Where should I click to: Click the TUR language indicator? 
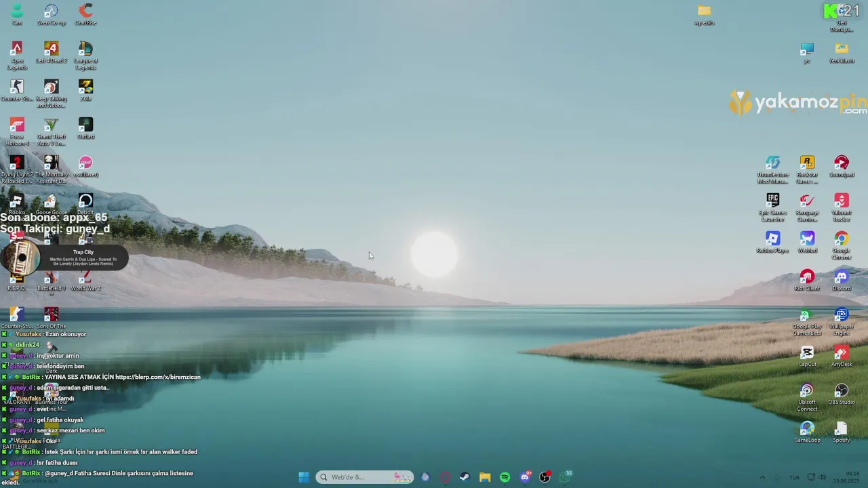(794, 477)
